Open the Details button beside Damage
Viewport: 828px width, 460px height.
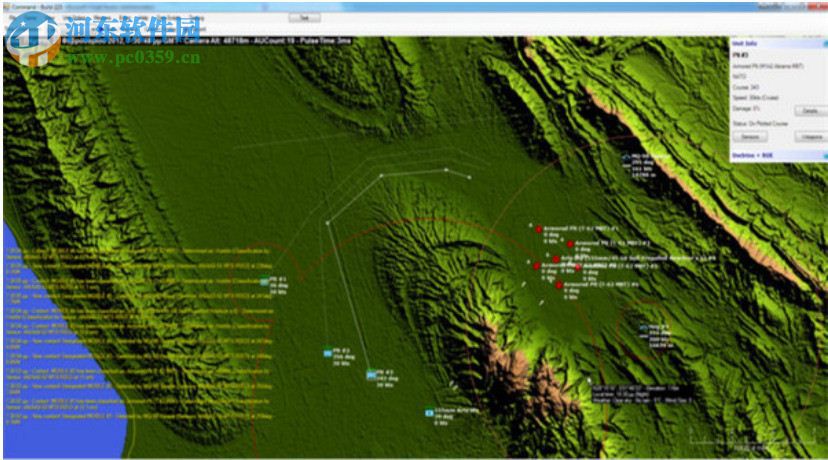pyautogui.click(x=810, y=110)
